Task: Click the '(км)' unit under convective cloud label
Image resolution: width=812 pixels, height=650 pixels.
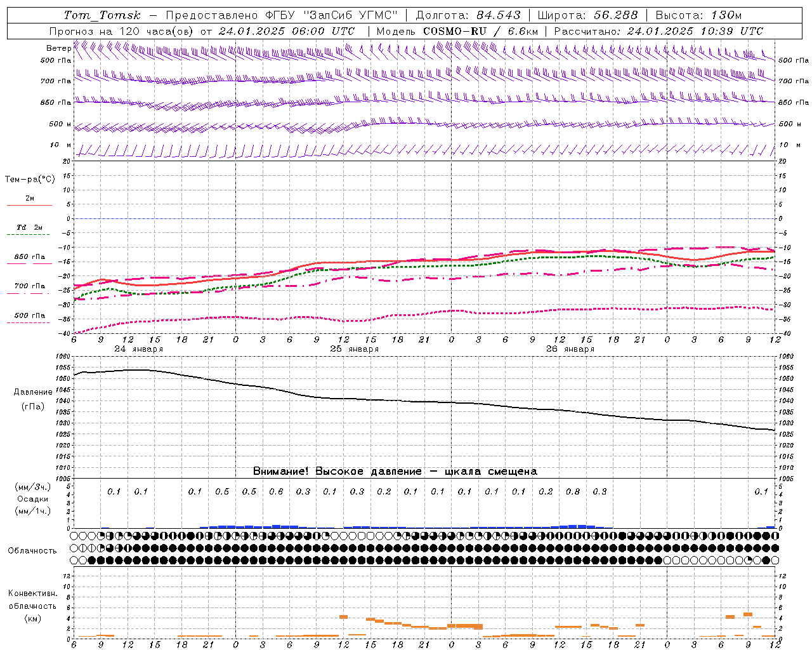Action: pos(33,619)
